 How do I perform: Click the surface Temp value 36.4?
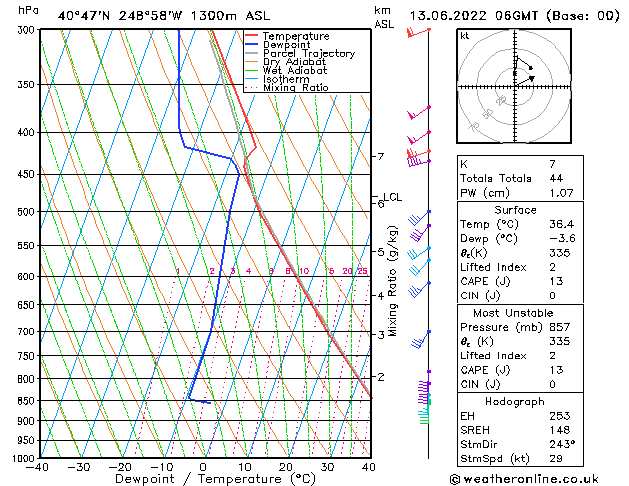coord(562,224)
